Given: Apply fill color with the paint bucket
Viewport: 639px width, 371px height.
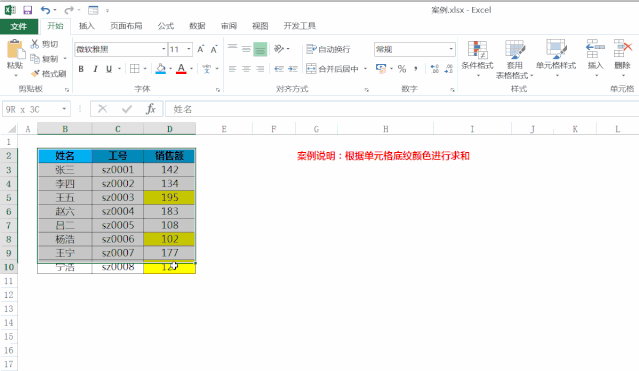Looking at the screenshot, I should click(161, 68).
